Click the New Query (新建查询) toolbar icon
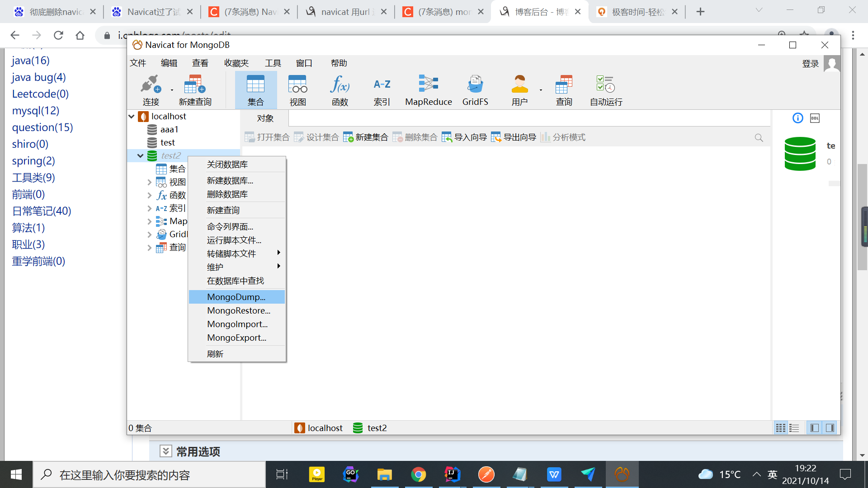 point(195,90)
